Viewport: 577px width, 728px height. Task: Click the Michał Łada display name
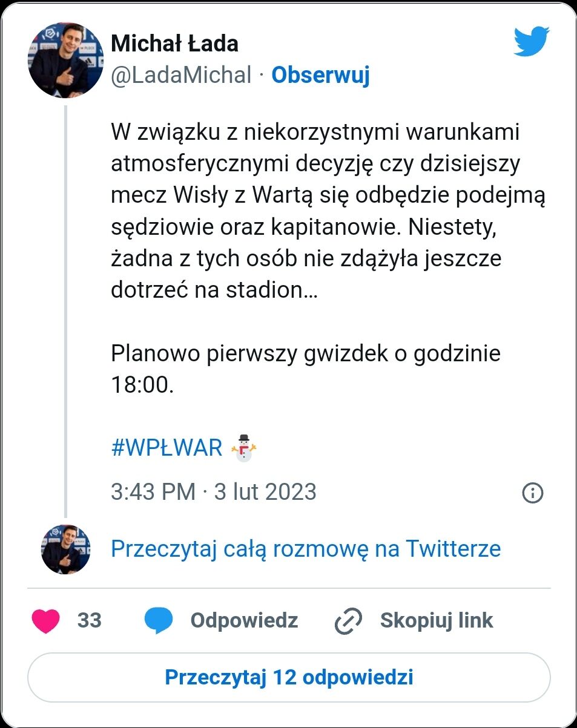point(174,44)
